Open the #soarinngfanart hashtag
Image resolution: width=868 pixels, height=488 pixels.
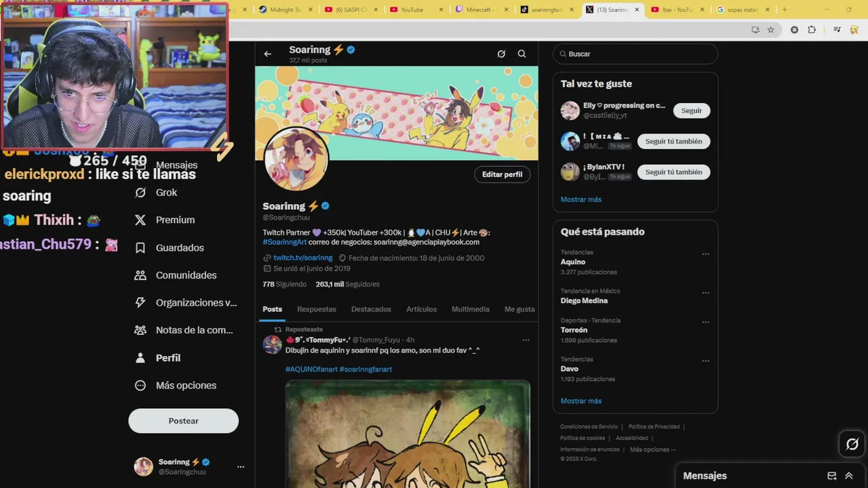click(366, 369)
